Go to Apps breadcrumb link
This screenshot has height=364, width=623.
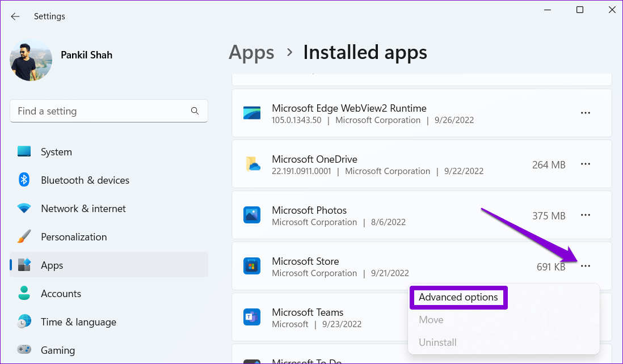[251, 52]
